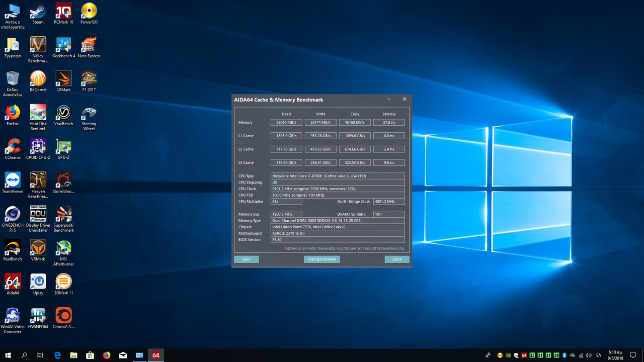This screenshot has height=362, width=644.
Task: Open Action Center notifications icon
Action: (x=633, y=355)
